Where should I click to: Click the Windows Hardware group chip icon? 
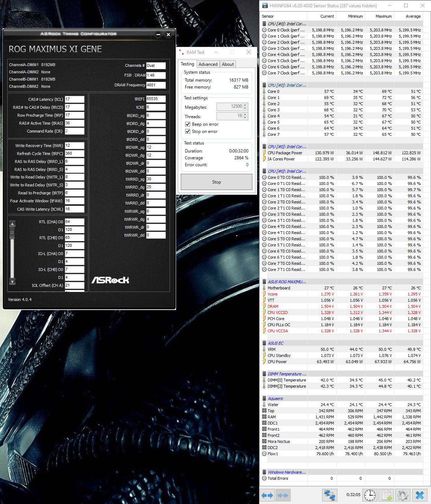pos(264,472)
